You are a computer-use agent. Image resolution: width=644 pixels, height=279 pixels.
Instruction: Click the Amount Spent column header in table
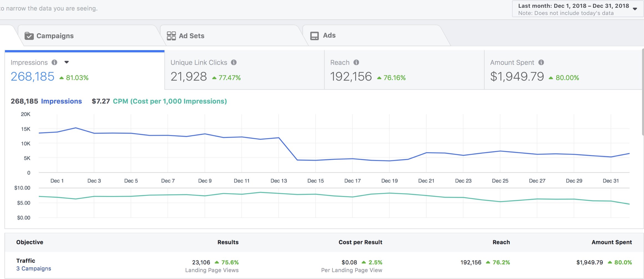612,242
